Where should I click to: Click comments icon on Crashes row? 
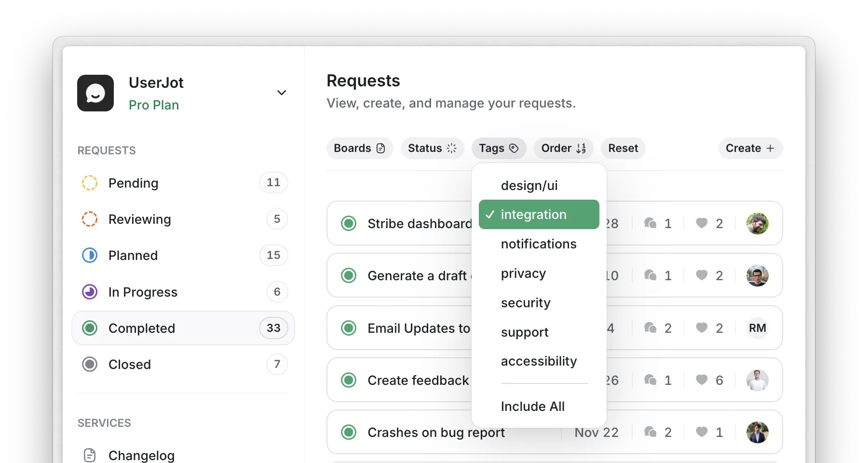click(x=651, y=432)
